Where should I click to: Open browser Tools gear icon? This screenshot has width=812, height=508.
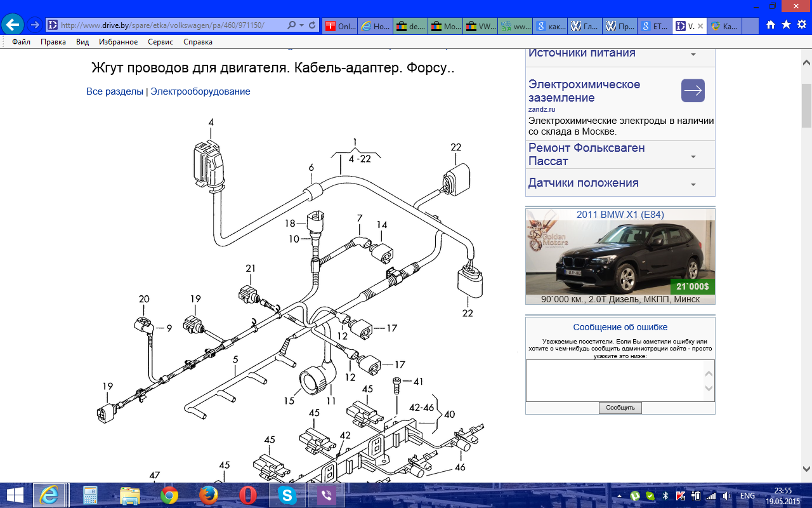(x=801, y=25)
